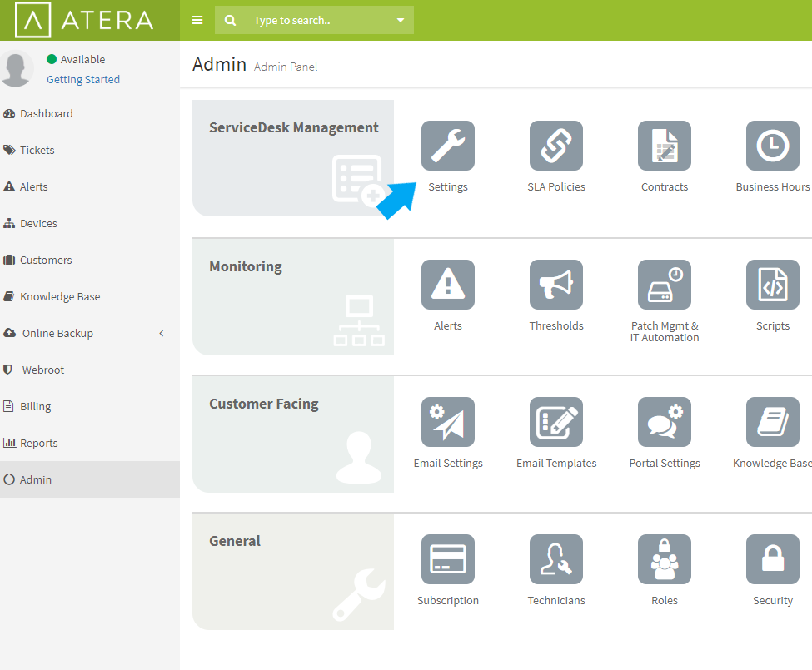Click the General section heading
Viewport: 812px width, 670px height.
click(235, 541)
